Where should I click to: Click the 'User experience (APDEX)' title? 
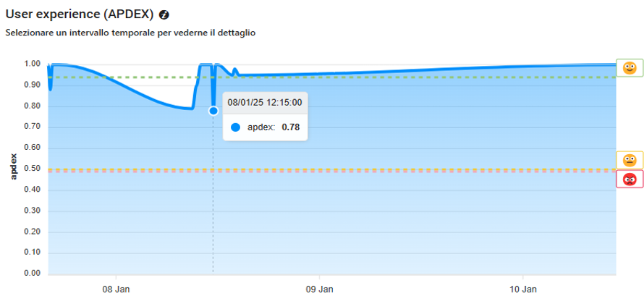coord(80,14)
